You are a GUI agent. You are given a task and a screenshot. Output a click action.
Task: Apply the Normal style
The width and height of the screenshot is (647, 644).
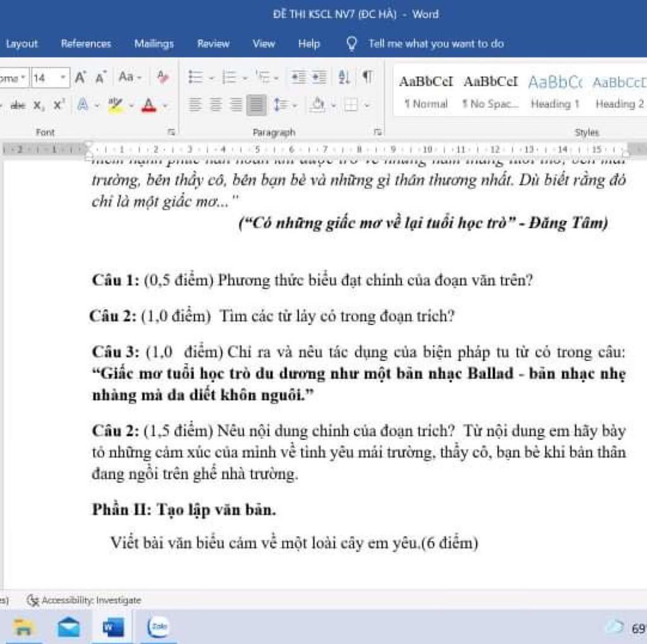(x=426, y=92)
